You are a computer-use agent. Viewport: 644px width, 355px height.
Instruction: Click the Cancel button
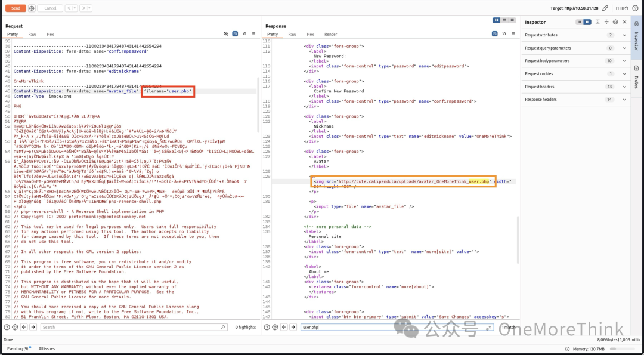click(50, 8)
